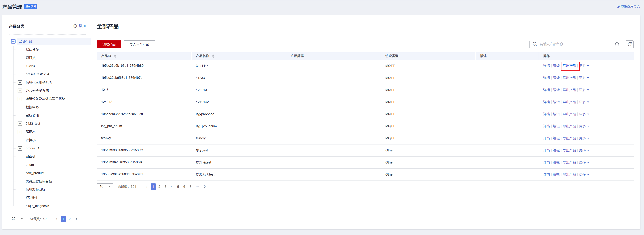Open the 10 per page dropdown

click(105, 187)
